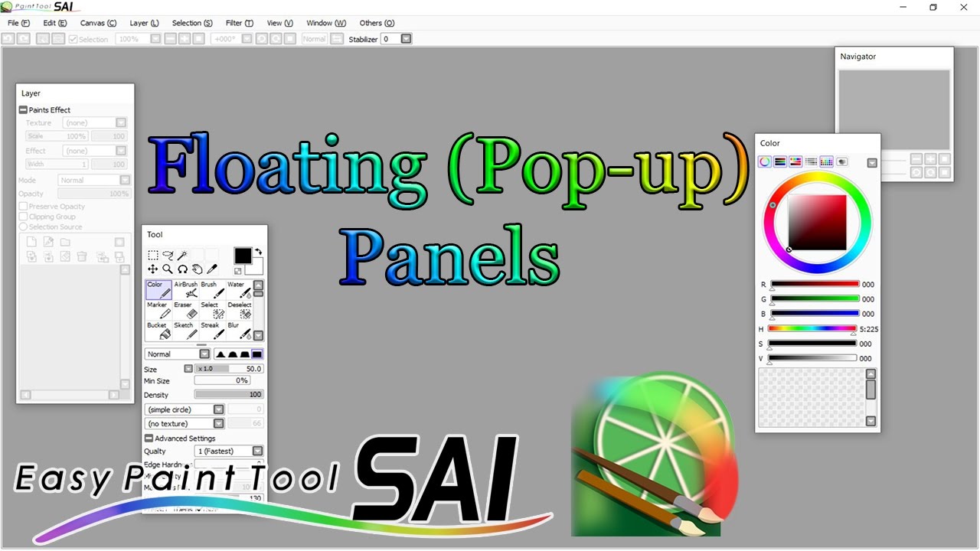This screenshot has height=551, width=980.
Task: Enable the Selection Source radio button
Action: pos(23,227)
